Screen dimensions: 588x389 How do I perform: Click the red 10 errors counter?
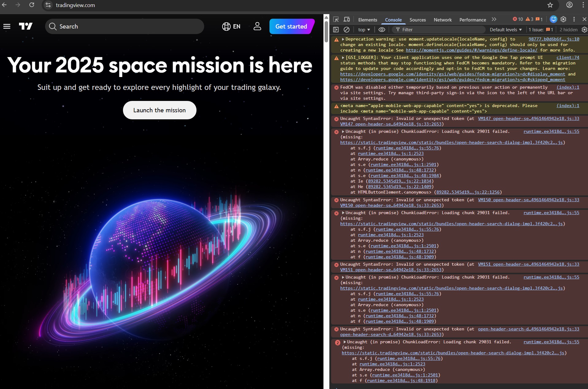click(518, 19)
